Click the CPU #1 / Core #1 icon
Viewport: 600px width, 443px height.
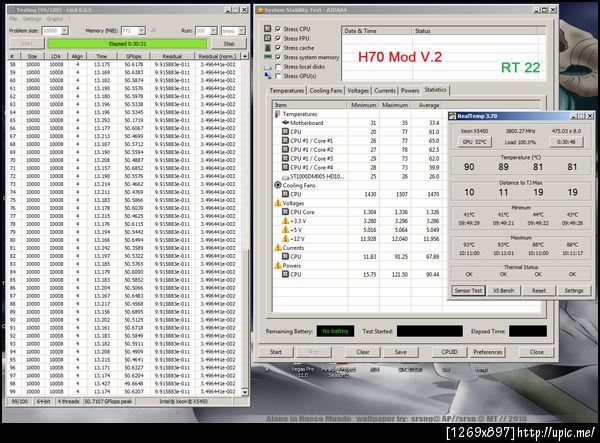(x=285, y=140)
